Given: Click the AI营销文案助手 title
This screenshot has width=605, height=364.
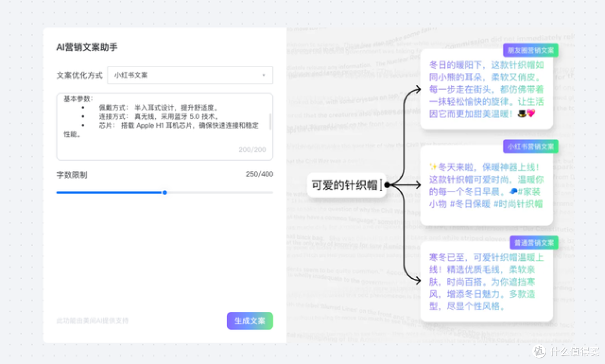Looking at the screenshot, I should pyautogui.click(x=87, y=47).
